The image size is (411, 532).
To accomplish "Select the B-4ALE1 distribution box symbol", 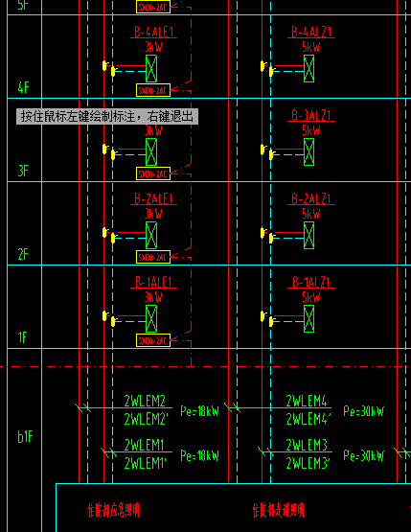I will [151, 68].
